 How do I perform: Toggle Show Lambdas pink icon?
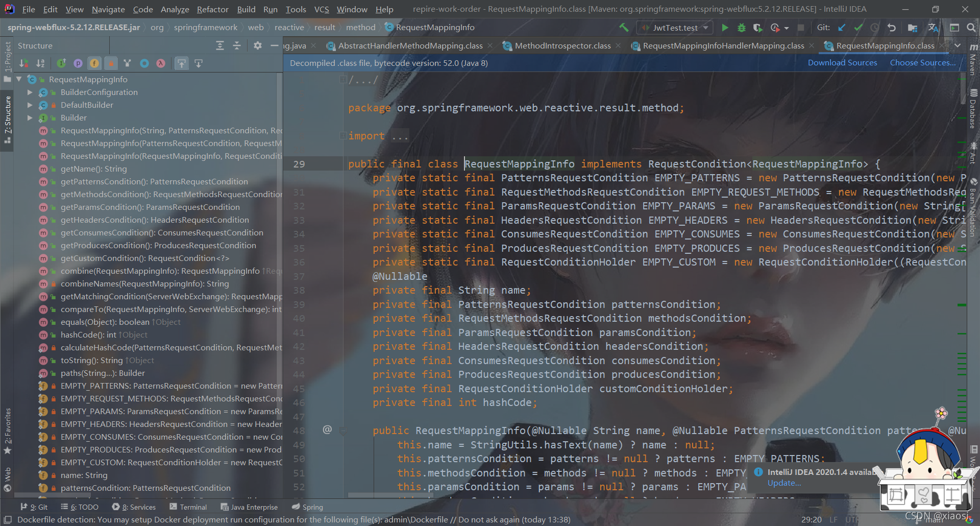tap(161, 63)
